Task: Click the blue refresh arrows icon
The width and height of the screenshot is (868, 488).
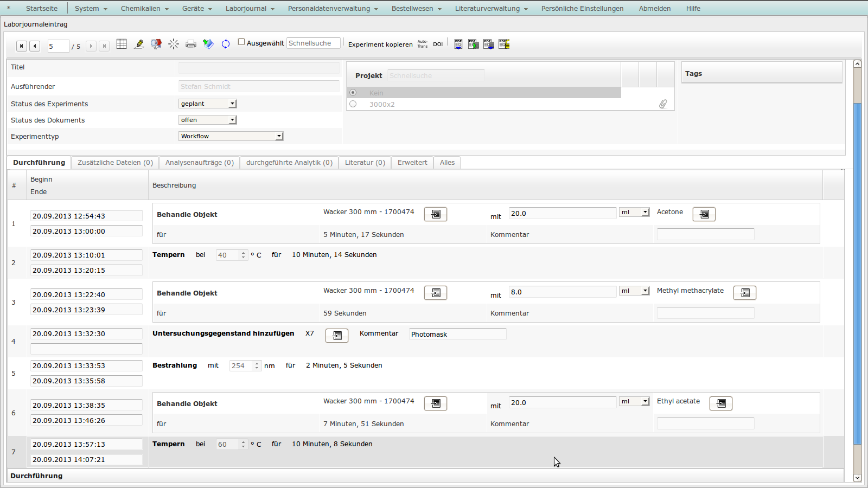Action: pos(226,44)
